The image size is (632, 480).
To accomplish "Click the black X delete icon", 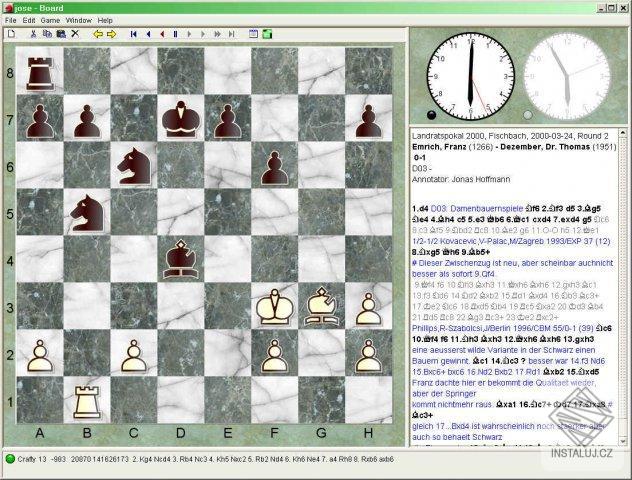I will tap(75, 34).
